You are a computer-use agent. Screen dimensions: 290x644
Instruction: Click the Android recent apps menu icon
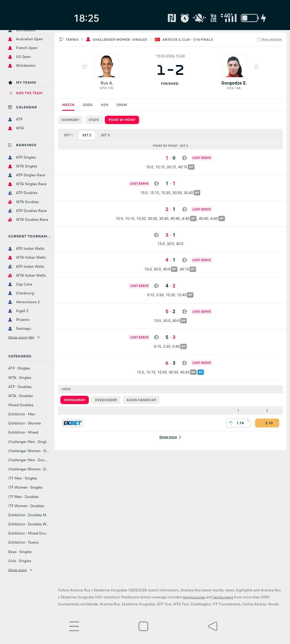[74, 626]
